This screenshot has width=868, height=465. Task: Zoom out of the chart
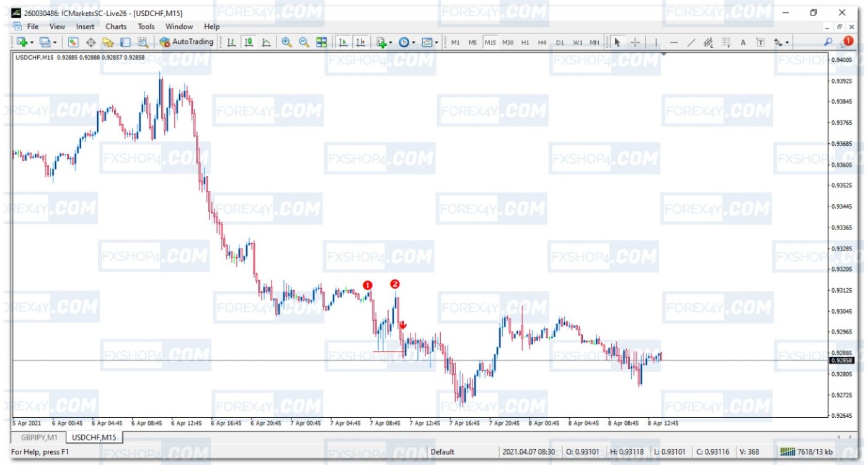(304, 42)
